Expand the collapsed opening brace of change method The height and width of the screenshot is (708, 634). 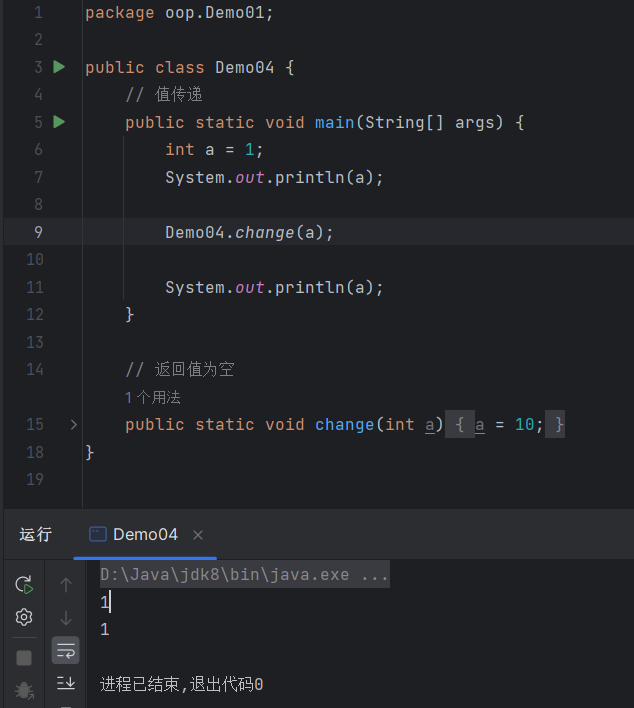(459, 425)
